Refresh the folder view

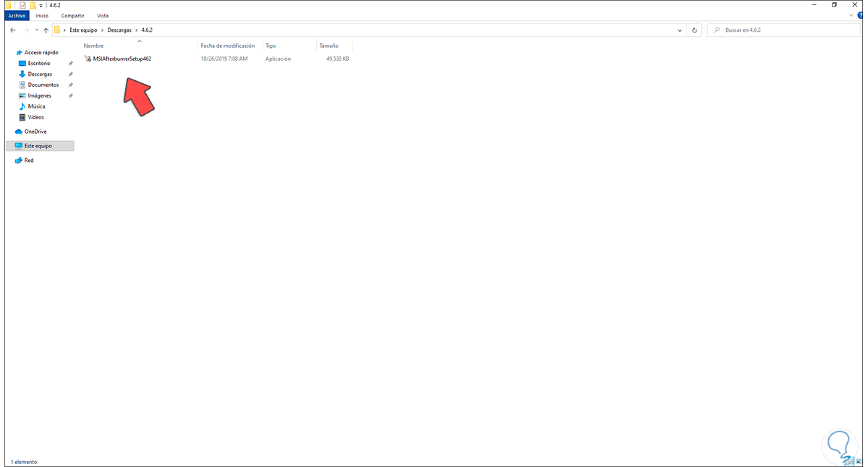(x=694, y=30)
